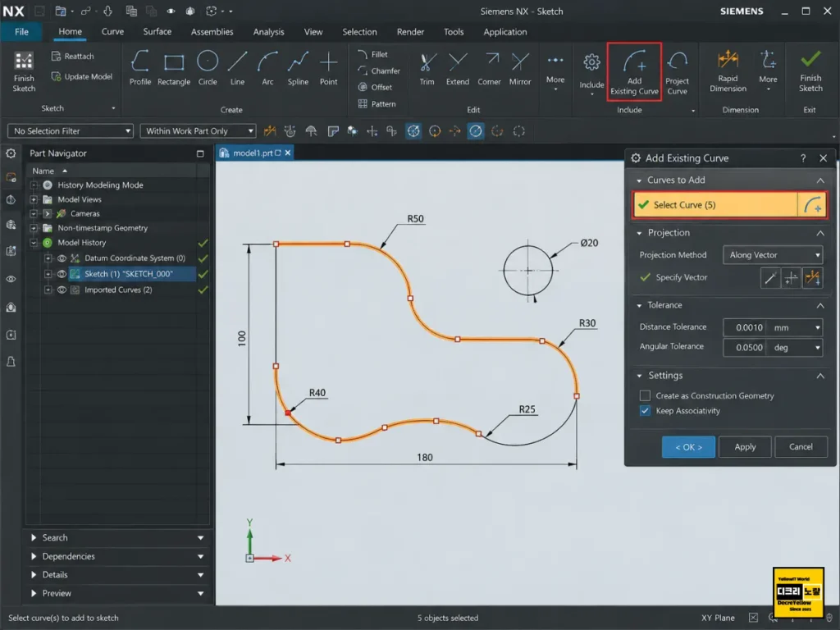This screenshot has height=630, width=840.
Task: Open the Projection Method dropdown
Action: pos(773,255)
